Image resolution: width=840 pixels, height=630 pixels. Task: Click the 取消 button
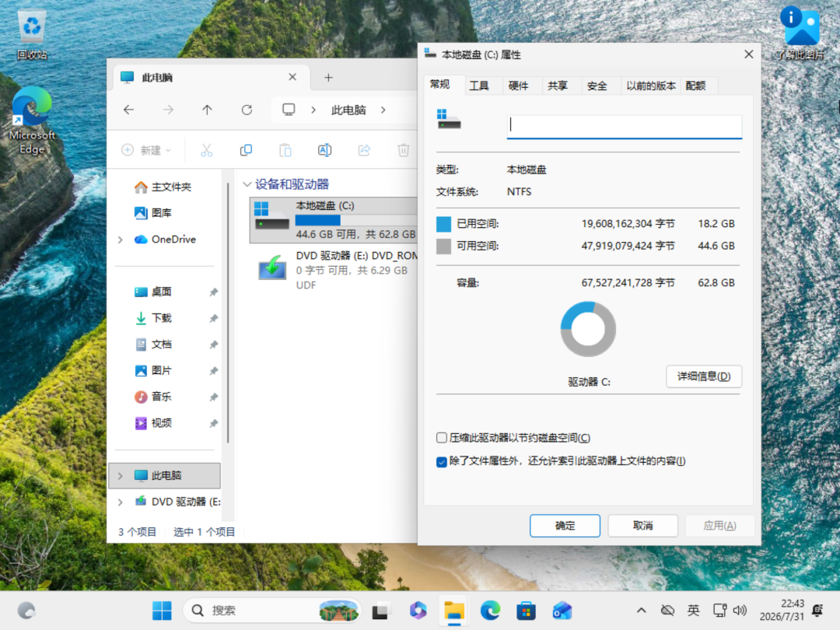pos(643,526)
